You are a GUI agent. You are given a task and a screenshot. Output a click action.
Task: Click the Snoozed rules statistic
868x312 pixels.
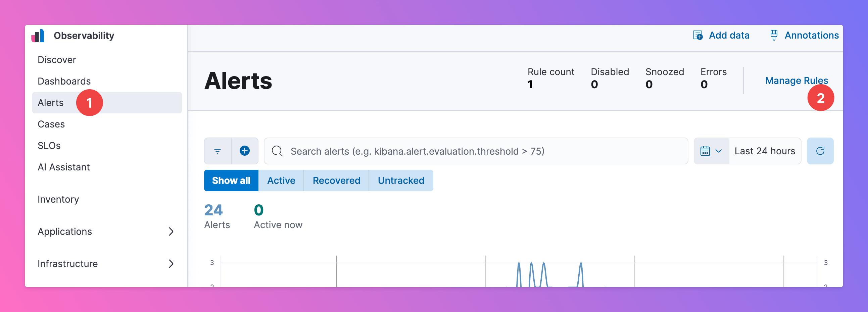pos(665,78)
